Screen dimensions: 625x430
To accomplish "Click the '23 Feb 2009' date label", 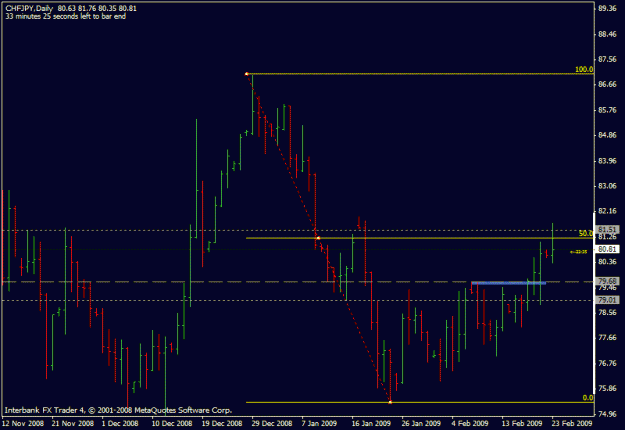I will 572,423.
